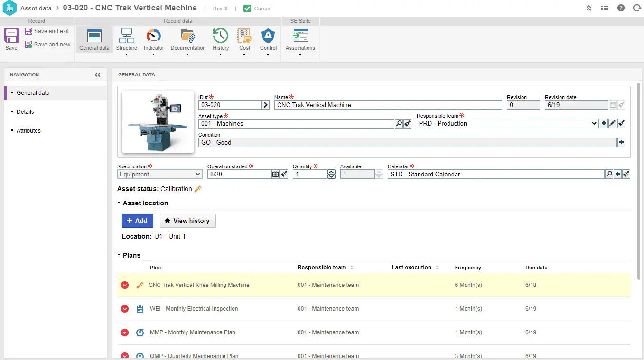The height and width of the screenshot is (360, 644).
Task: Collapse the Asset location section
Action: [x=119, y=203]
